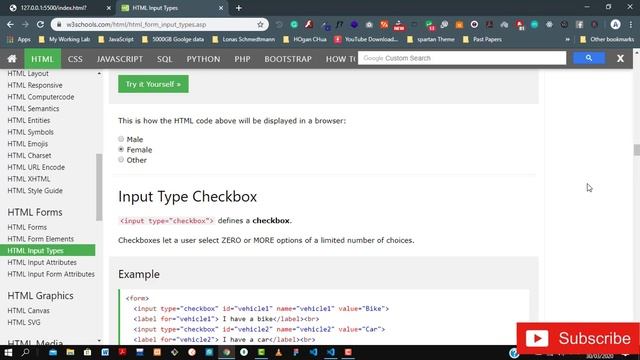
Task: Open the CSS section in the nav
Action: [x=75, y=59]
